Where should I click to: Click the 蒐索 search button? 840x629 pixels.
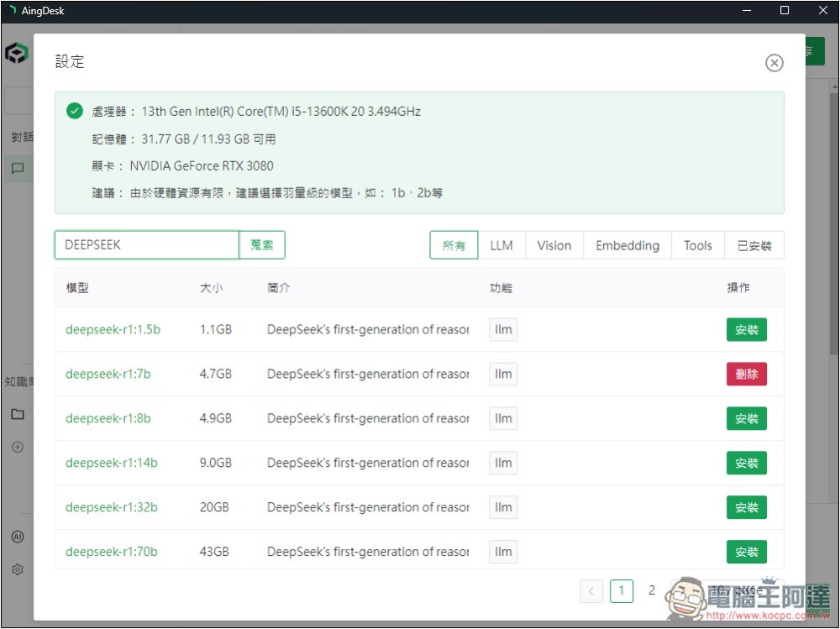(x=262, y=245)
